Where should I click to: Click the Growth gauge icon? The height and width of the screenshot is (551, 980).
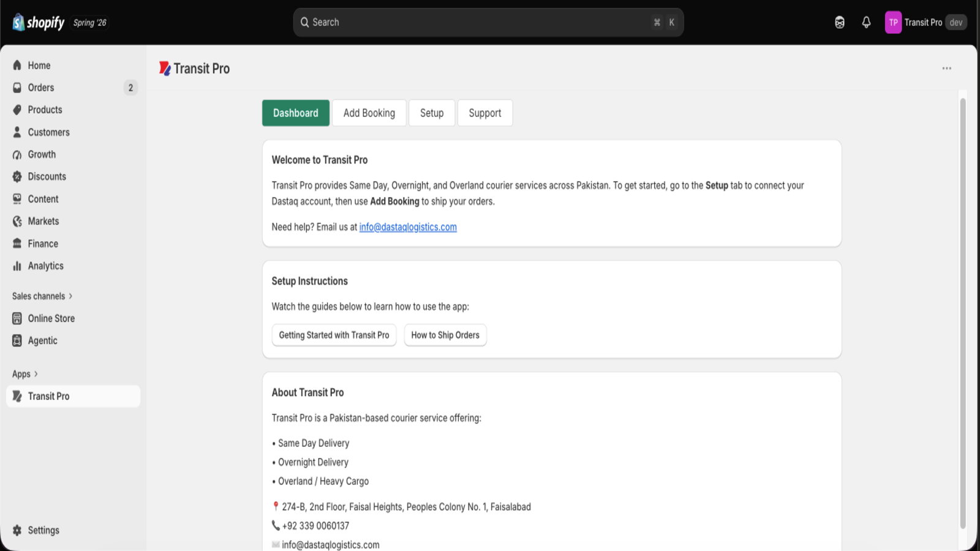pos(17,155)
